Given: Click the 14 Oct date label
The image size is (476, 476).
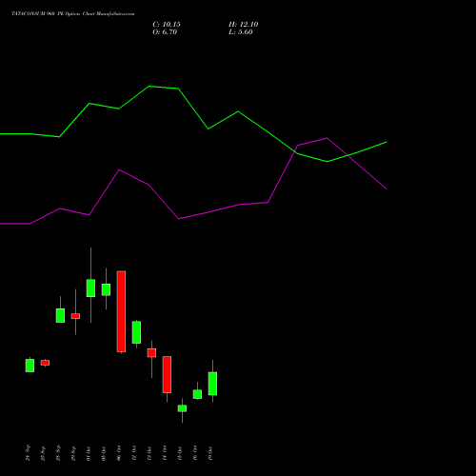Looking at the screenshot, I should click(165, 453).
